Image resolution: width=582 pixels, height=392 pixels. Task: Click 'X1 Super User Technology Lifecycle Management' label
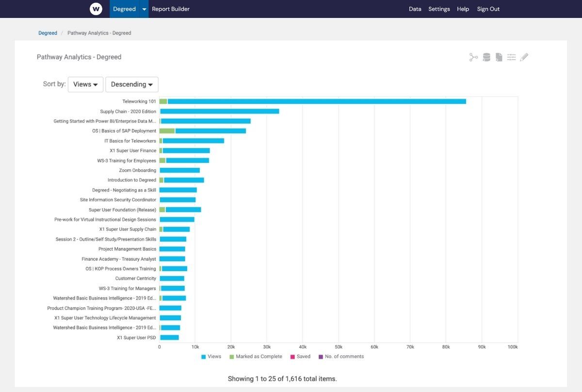tap(105, 318)
